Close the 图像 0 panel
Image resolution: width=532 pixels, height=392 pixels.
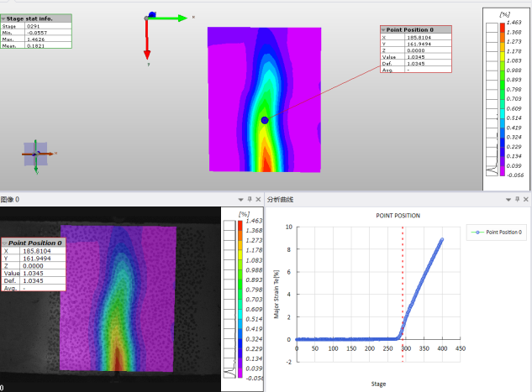click(x=259, y=200)
